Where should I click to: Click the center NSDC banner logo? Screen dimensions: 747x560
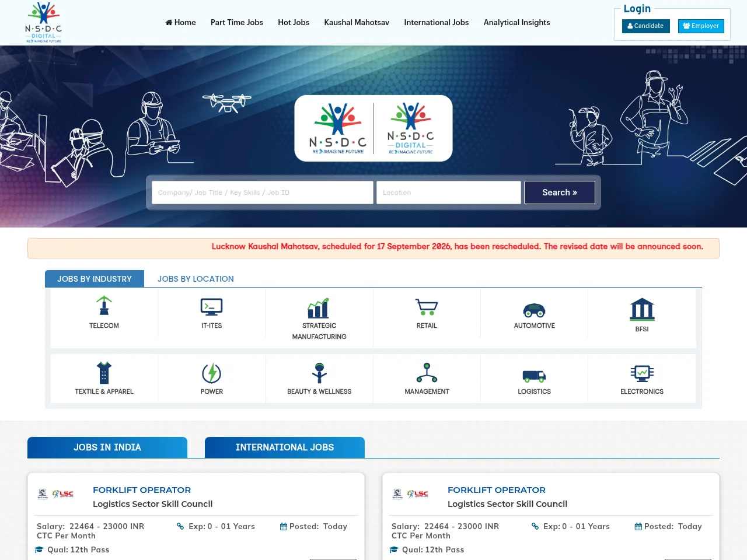pyautogui.click(x=373, y=128)
